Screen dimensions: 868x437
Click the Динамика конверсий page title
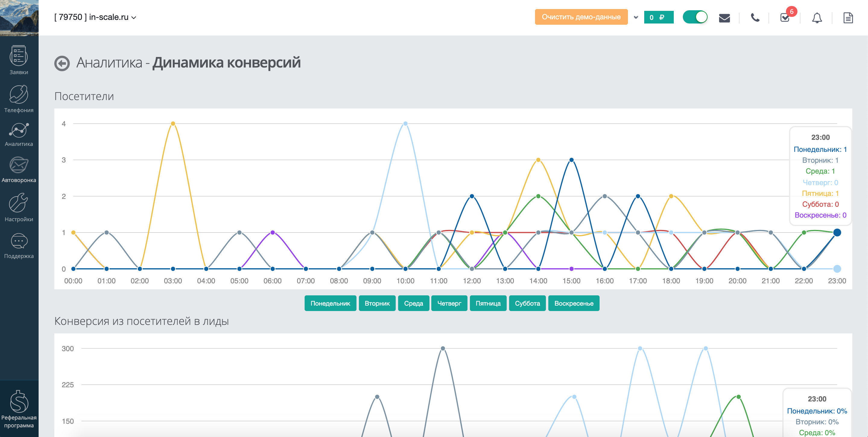pyautogui.click(x=227, y=63)
